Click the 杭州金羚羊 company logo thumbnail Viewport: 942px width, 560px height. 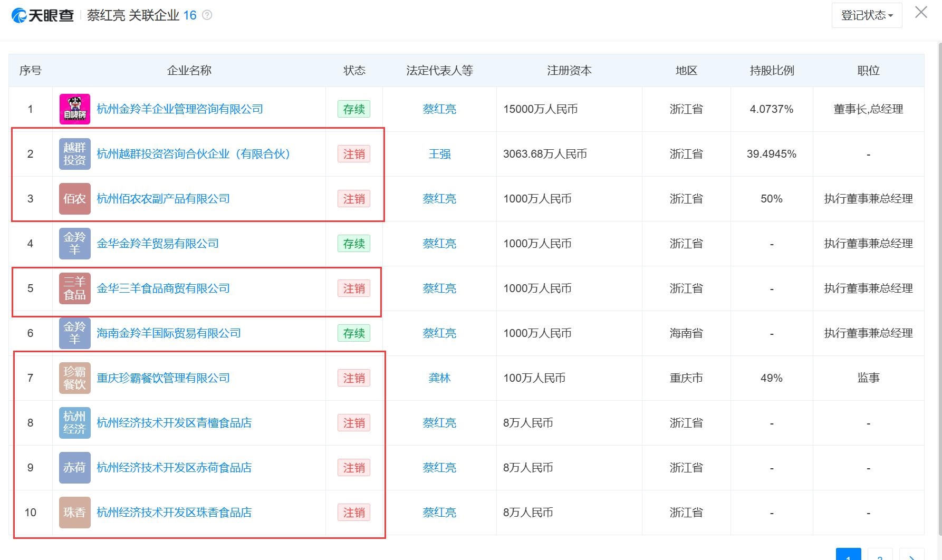tap(74, 109)
